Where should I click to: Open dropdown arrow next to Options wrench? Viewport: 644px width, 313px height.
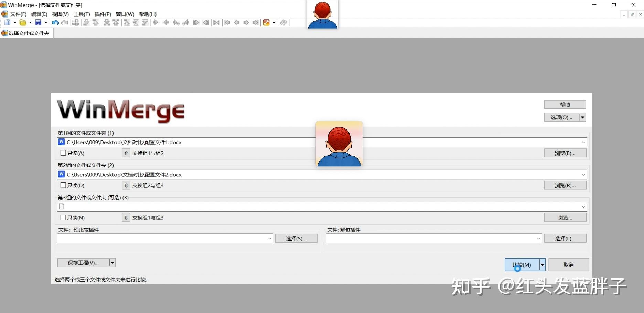point(274,22)
